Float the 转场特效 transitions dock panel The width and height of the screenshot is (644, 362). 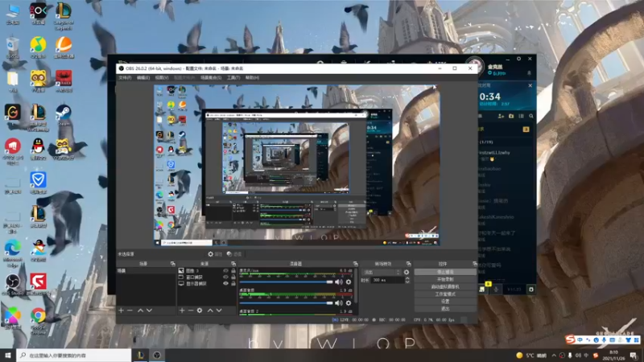click(408, 264)
